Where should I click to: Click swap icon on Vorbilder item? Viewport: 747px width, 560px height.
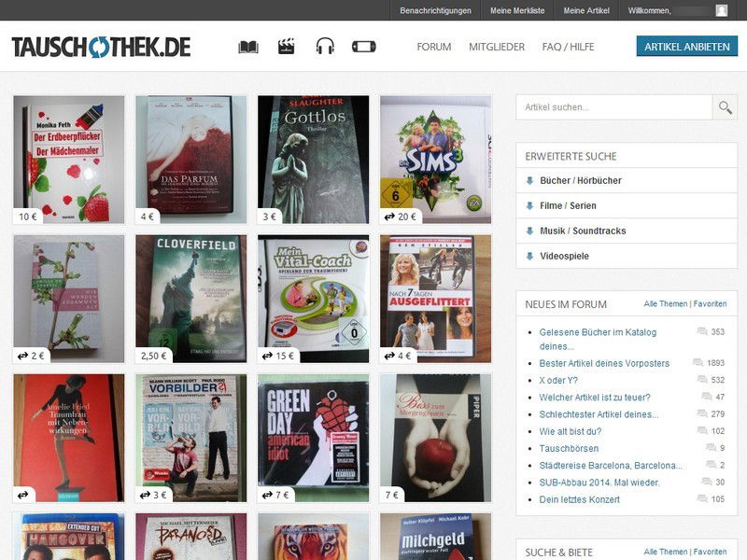pyautogui.click(x=146, y=495)
